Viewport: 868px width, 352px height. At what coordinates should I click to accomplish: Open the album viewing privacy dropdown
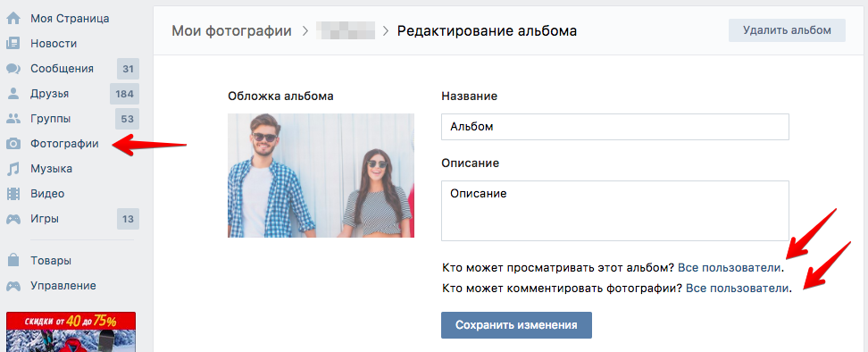(729, 268)
